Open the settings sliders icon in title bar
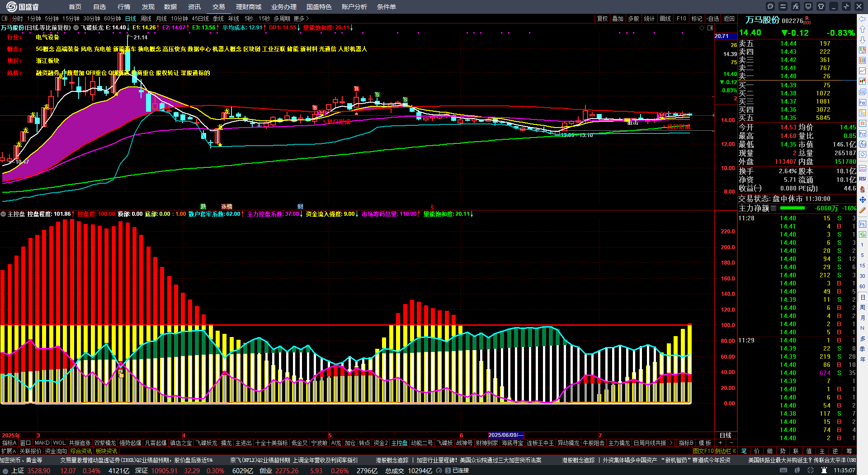 (783, 6)
